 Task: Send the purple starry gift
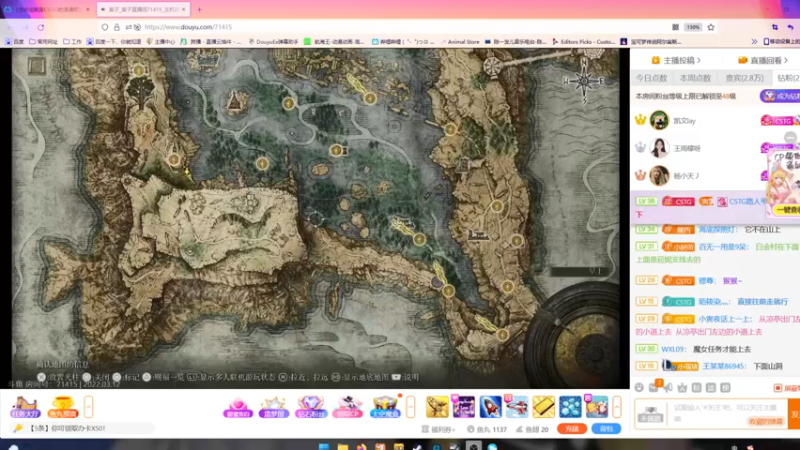point(463,407)
